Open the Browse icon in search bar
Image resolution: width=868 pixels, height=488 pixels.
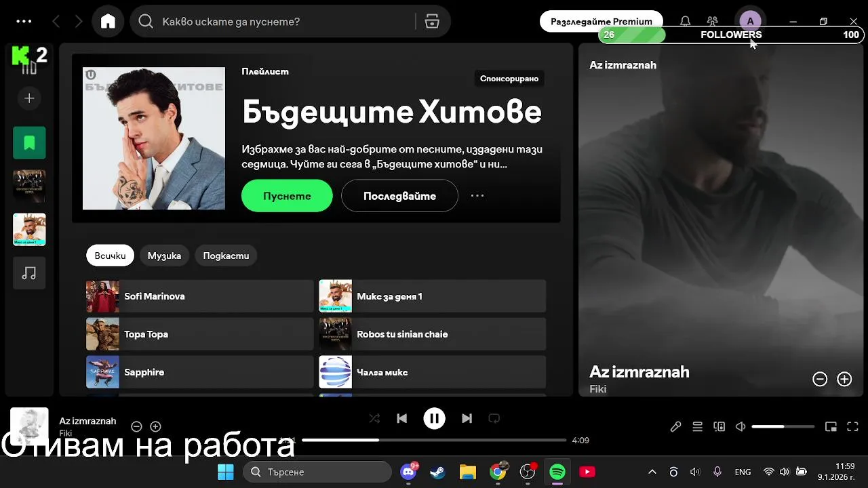pyautogui.click(x=432, y=22)
